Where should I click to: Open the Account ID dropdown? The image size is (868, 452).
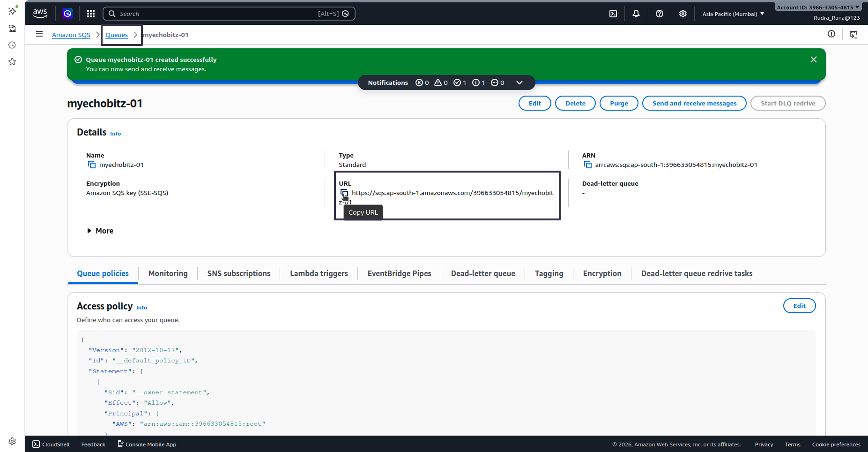818,7
